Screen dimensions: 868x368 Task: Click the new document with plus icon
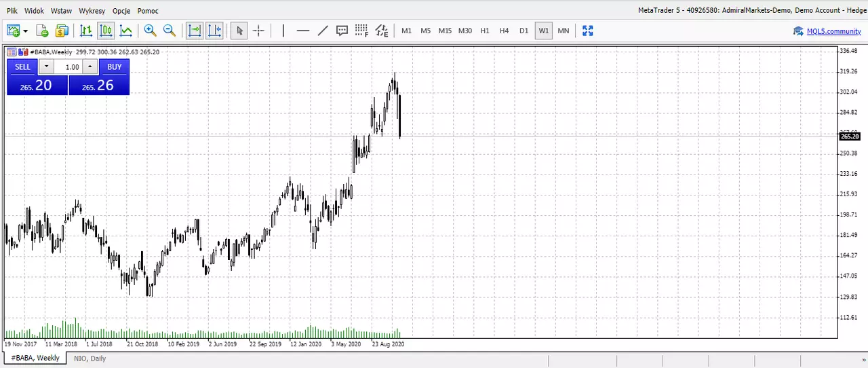[x=42, y=31]
